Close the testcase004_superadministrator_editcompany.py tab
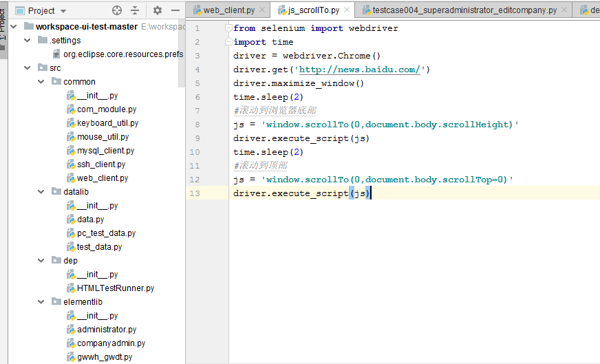600x364 pixels. coord(565,10)
